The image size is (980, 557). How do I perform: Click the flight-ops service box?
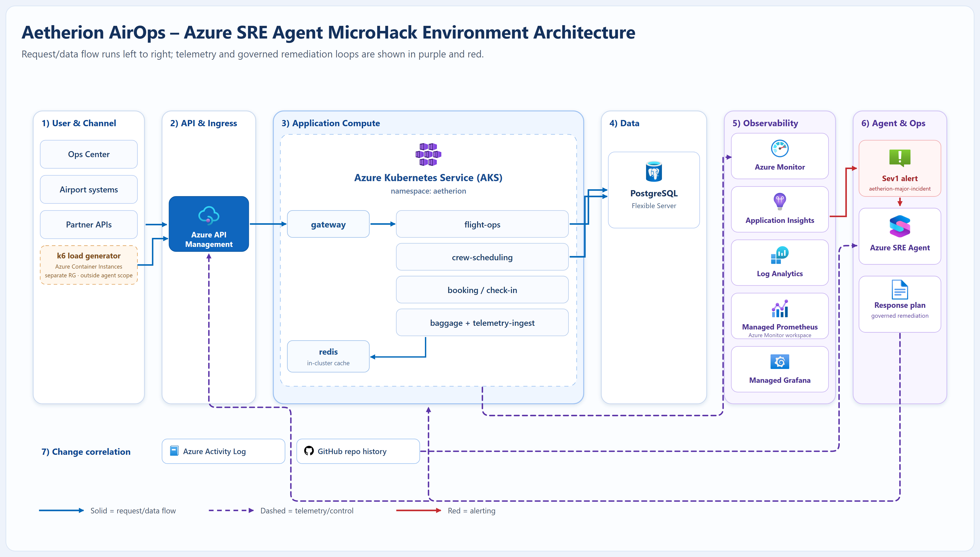(482, 224)
